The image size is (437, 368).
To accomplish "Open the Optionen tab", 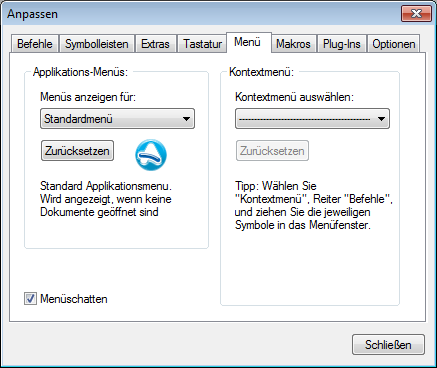I will (x=394, y=44).
